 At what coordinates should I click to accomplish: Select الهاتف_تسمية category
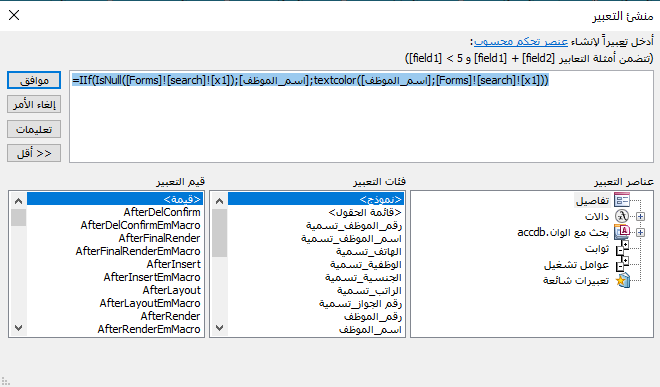coord(316,251)
